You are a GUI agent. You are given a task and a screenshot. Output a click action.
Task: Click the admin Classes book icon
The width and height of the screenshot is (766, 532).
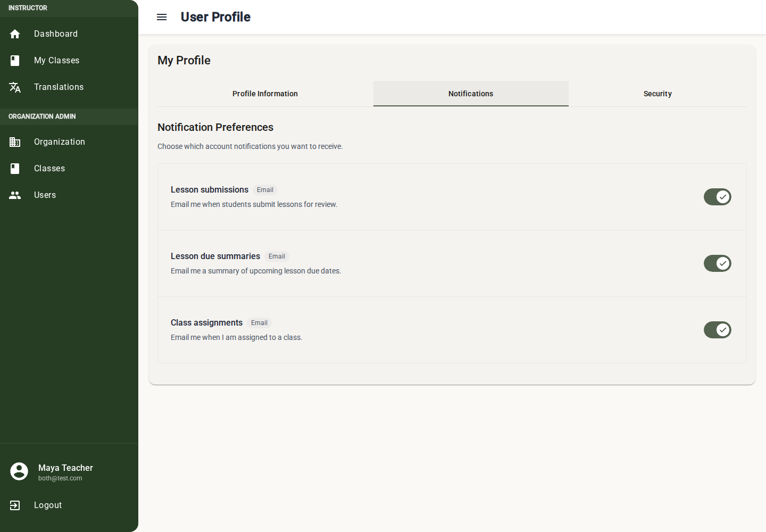15,169
